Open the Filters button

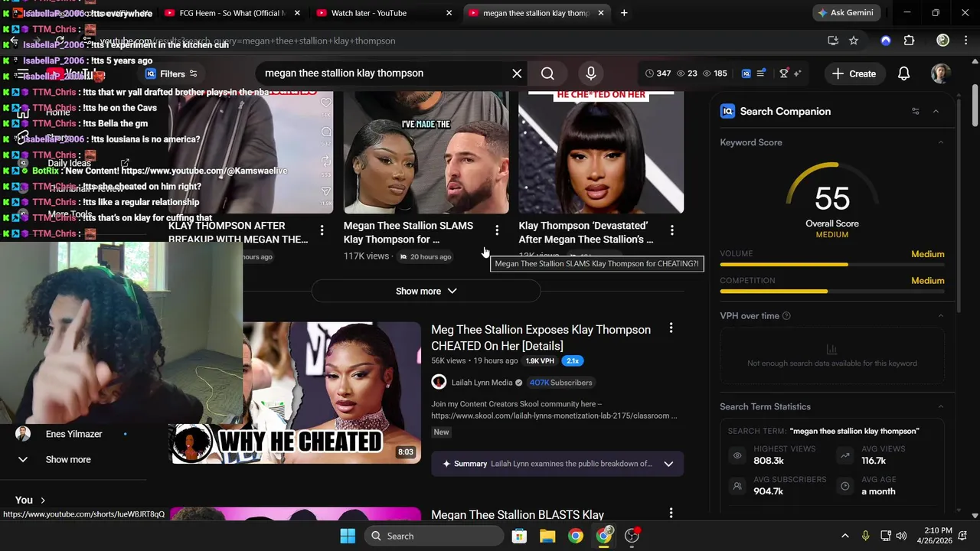171,73
